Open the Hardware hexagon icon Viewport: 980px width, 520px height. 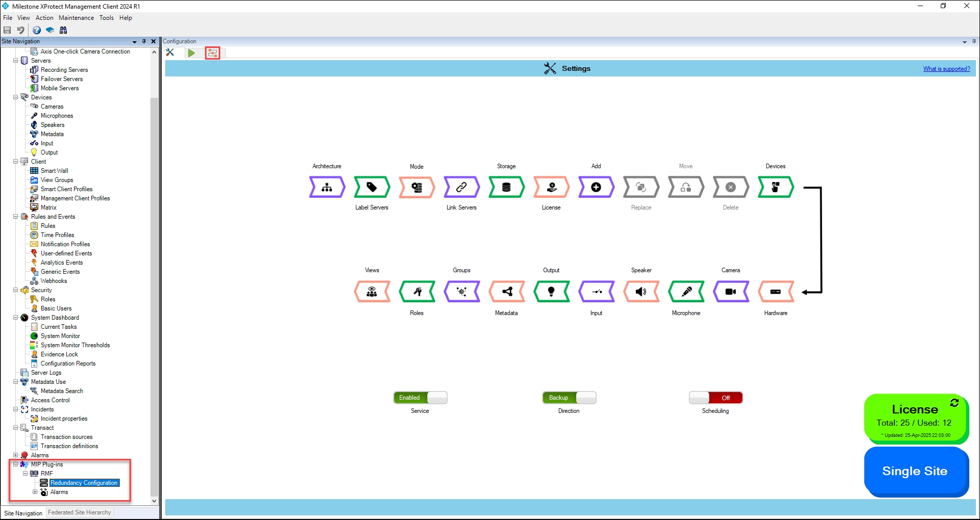776,292
